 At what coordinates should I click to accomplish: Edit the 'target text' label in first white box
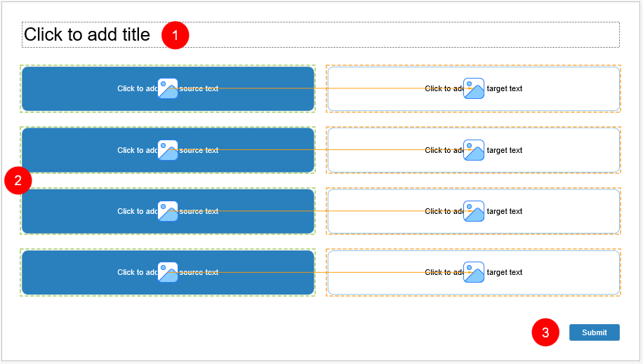coord(505,88)
